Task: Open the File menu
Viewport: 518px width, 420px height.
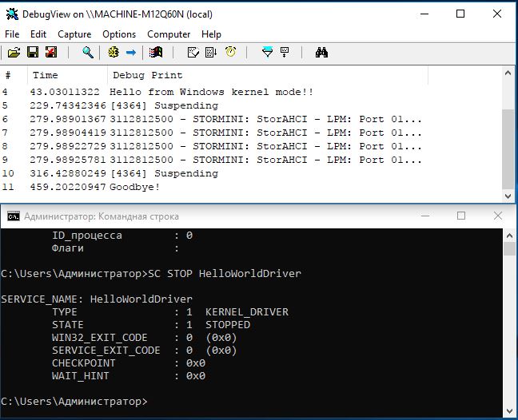Action: [12, 34]
